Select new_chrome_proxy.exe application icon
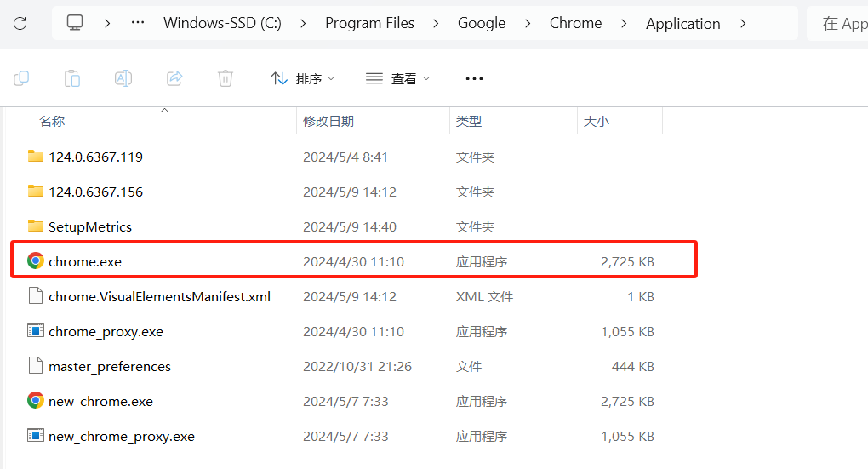 pyautogui.click(x=36, y=435)
